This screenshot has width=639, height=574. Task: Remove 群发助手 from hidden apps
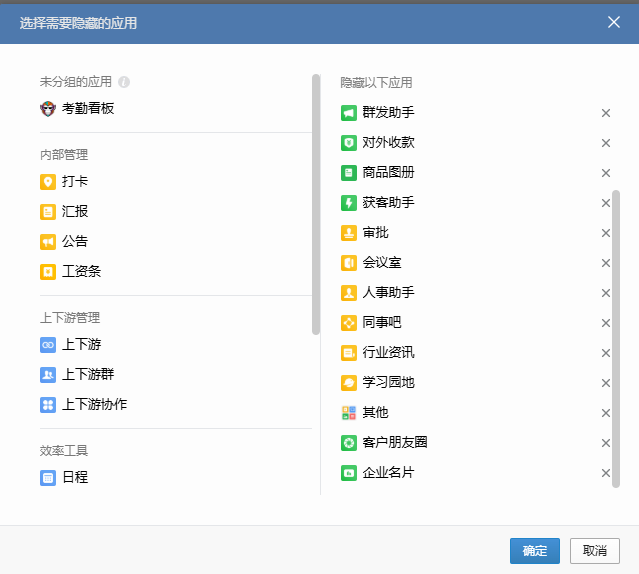tap(605, 113)
